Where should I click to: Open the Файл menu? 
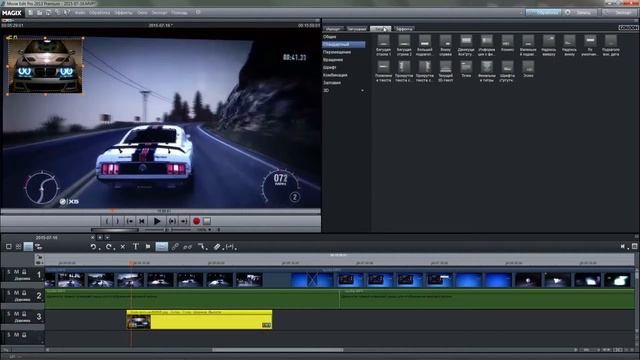tap(80, 13)
